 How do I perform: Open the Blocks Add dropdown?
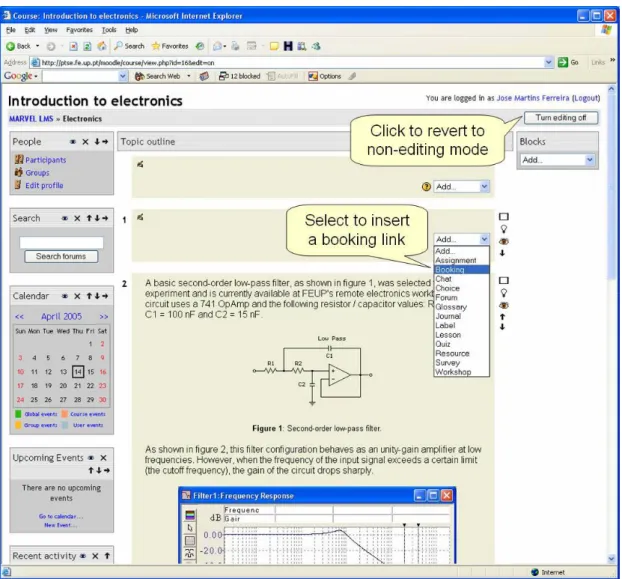coord(557,160)
